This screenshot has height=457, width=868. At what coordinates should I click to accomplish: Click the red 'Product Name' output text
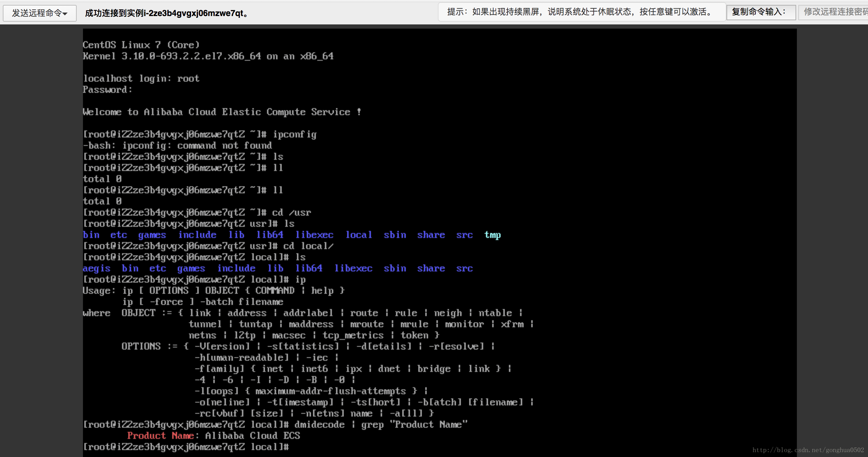pos(161,436)
